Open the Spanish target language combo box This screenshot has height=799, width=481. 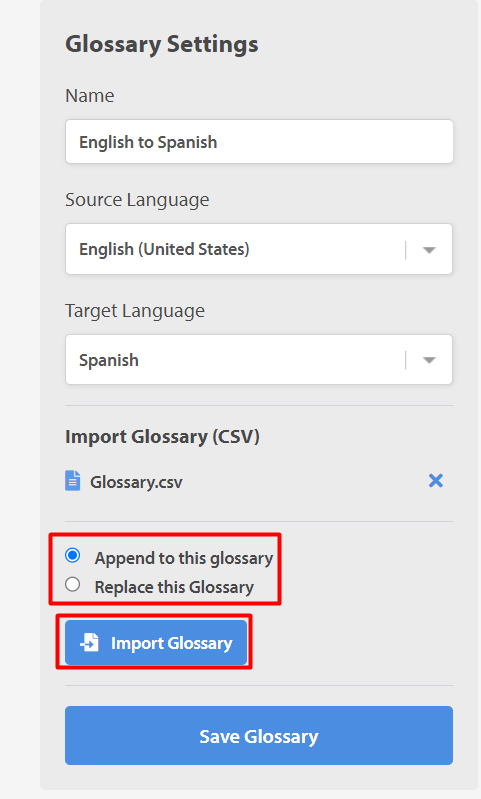point(259,360)
